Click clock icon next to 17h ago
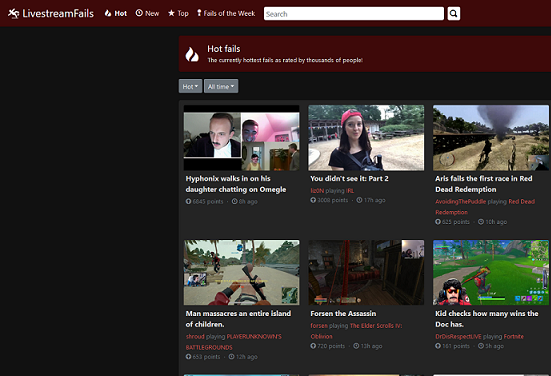 pos(359,200)
